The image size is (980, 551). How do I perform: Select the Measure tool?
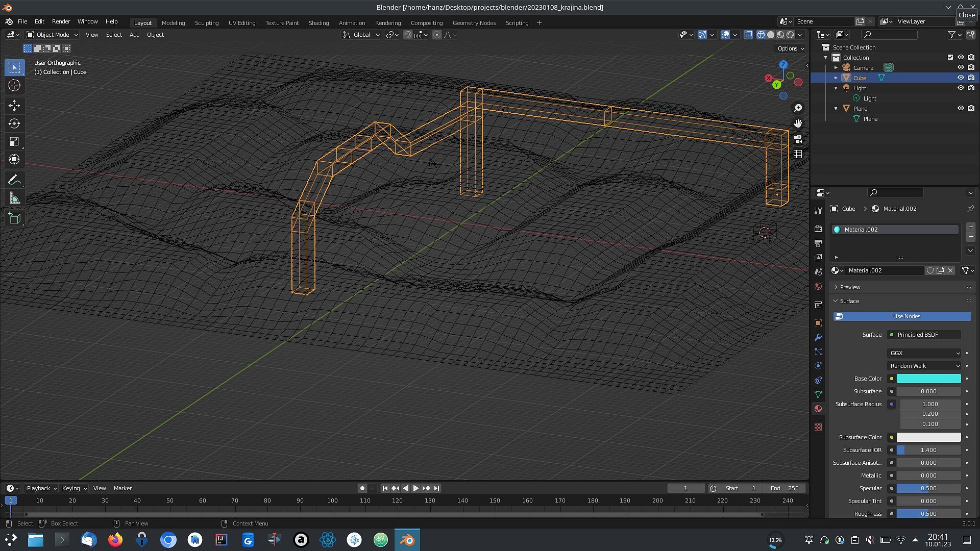[14, 198]
